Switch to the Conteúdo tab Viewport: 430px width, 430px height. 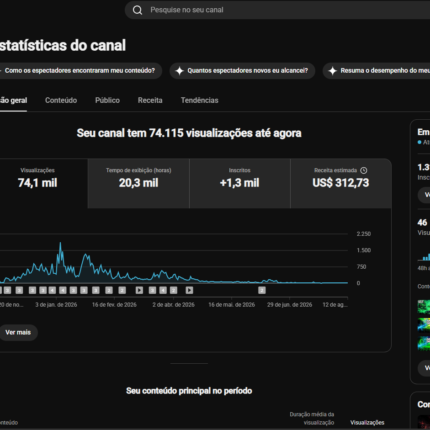coord(61,100)
